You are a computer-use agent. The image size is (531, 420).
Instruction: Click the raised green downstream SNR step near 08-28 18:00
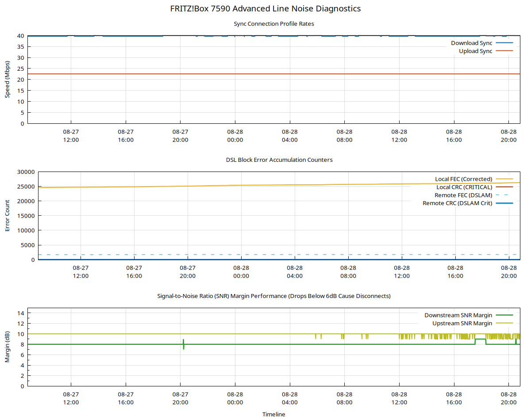click(481, 339)
